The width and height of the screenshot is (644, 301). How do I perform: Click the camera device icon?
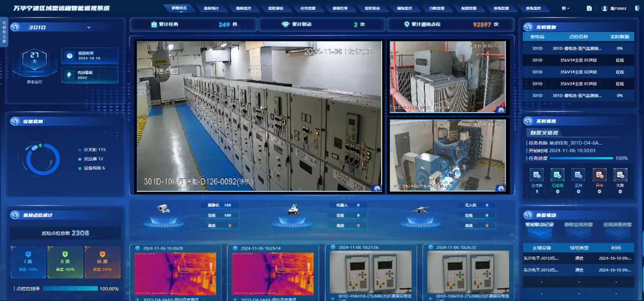coord(163,209)
